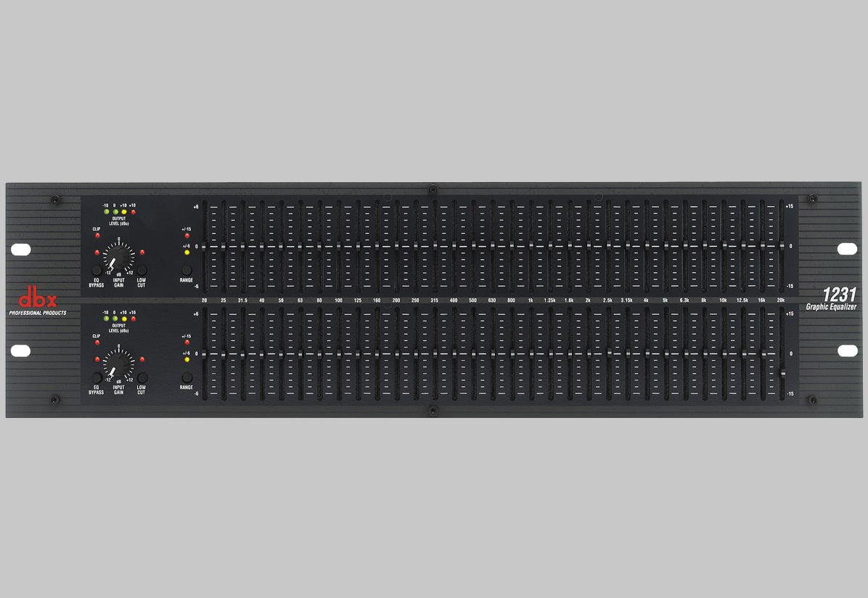
Task: Click the top channel INPUT GAIN knob
Action: [118, 258]
